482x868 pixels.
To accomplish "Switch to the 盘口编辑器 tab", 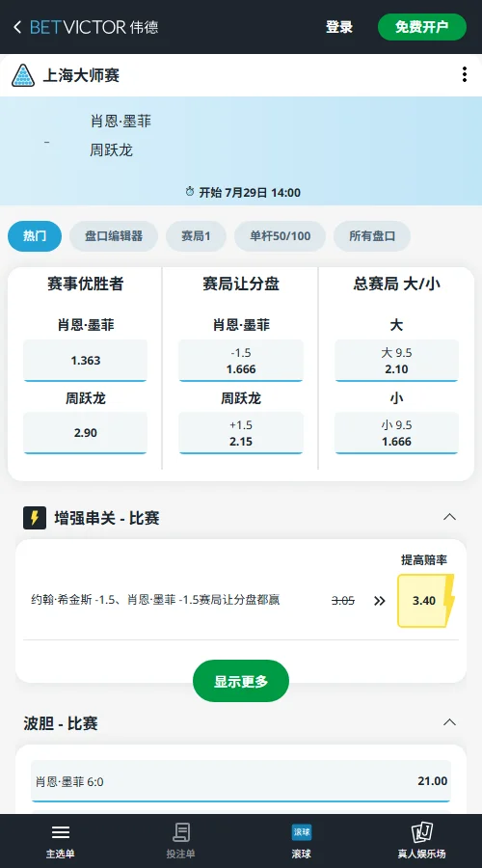I will [114, 236].
